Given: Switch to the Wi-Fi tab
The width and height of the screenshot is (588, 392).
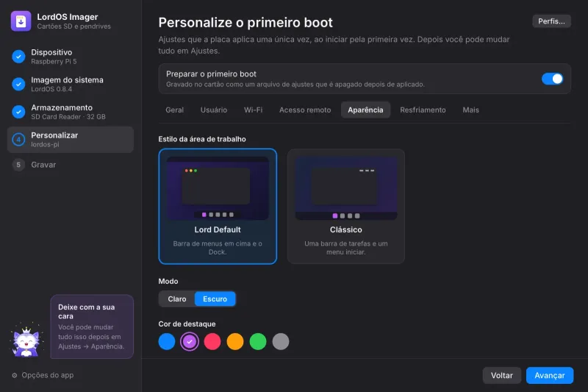Looking at the screenshot, I should [253, 110].
